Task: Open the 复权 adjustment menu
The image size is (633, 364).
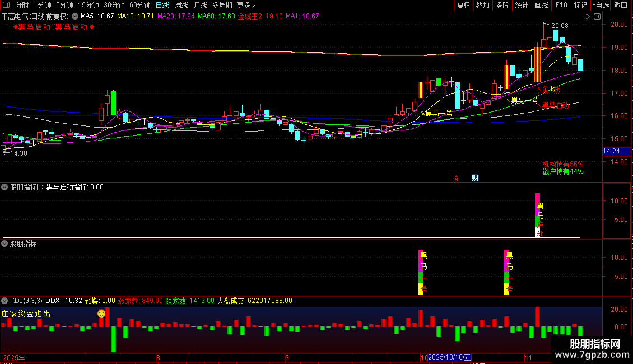Action: coord(463,5)
